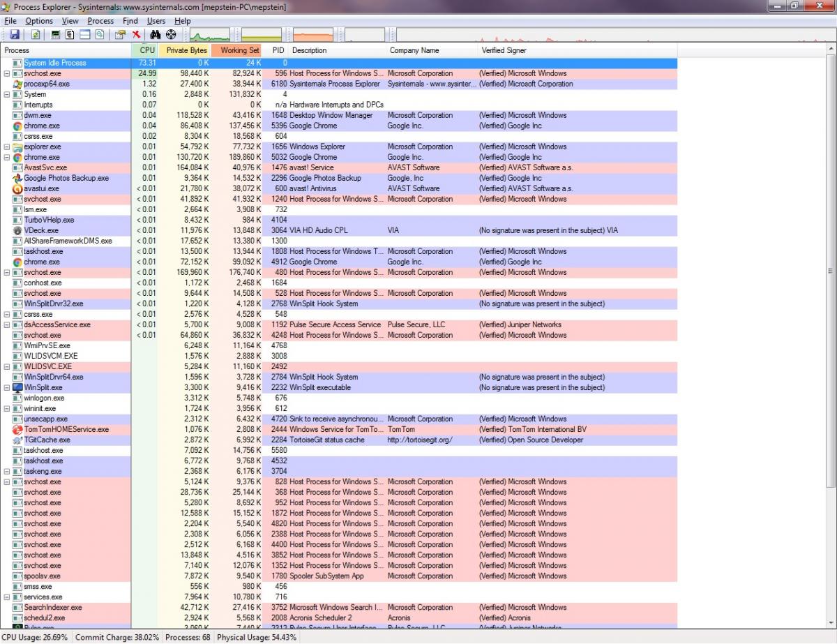Viewport: 837px width, 644px height.
Task: Sort by Company Name column header
Action: (x=432, y=50)
